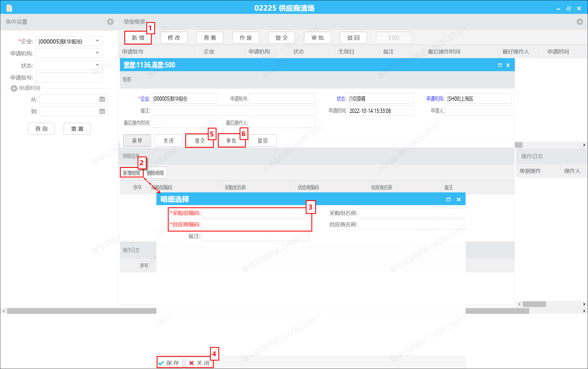
Task: Click the 供应商名称 field in 明细选择
Action: 412,224
